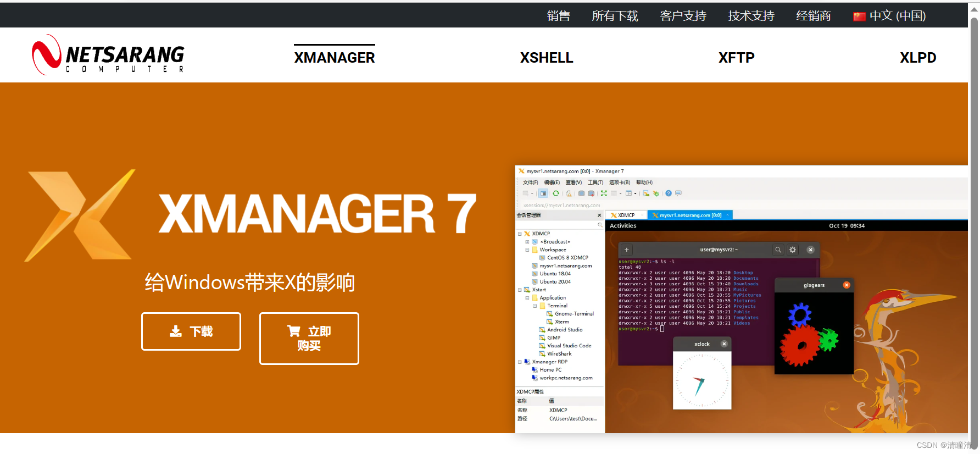Collapse the Workspace folder node
The height and width of the screenshot is (454, 980).
[x=527, y=250]
